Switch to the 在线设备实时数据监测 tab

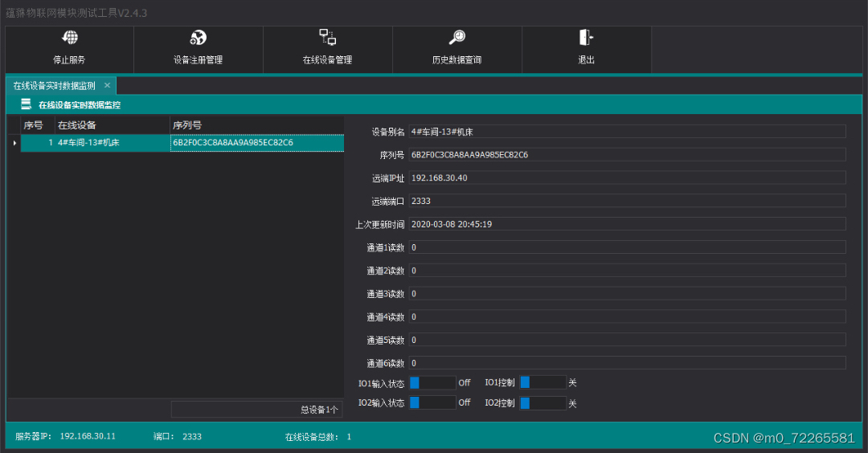click(55, 86)
